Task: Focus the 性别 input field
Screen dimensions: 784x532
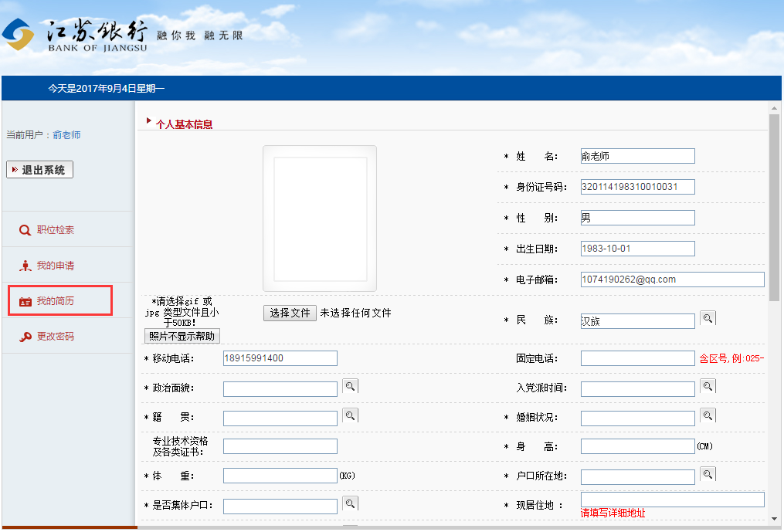Action: pos(637,218)
